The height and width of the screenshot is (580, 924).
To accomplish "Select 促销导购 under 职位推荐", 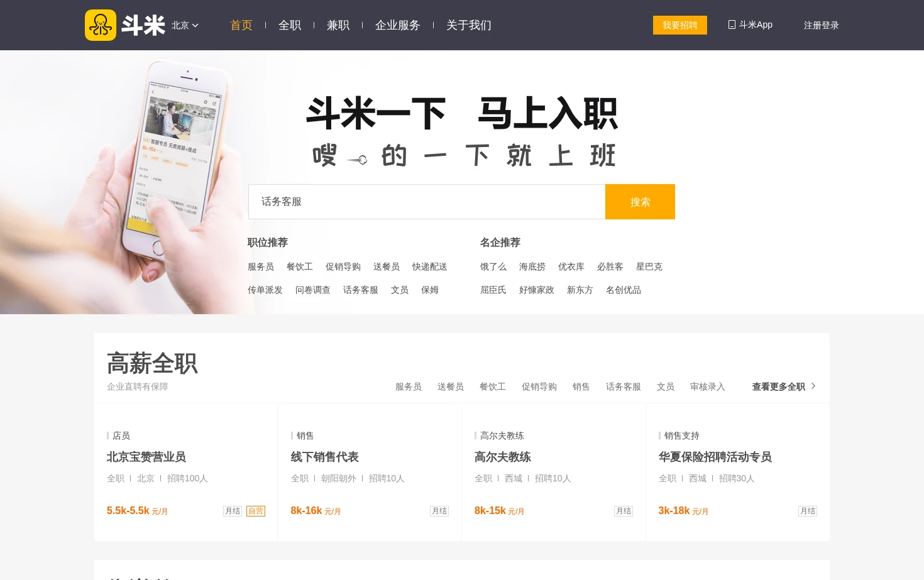I will click(343, 266).
